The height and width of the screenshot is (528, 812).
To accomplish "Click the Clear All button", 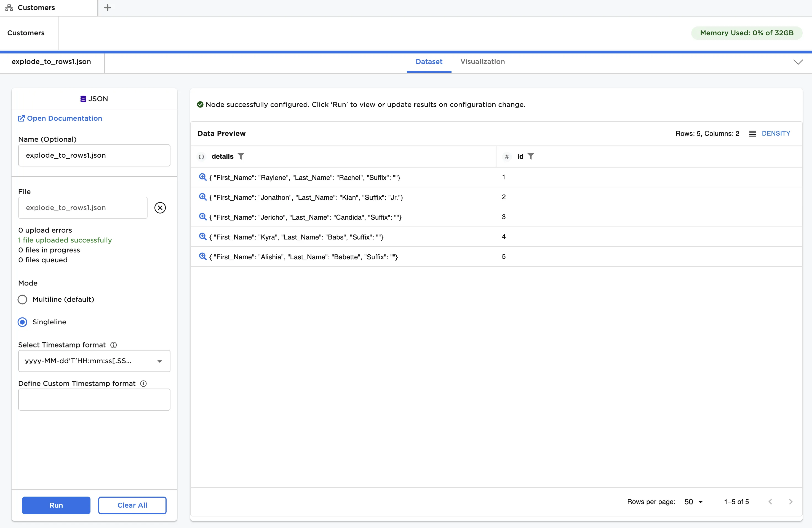I will click(132, 505).
